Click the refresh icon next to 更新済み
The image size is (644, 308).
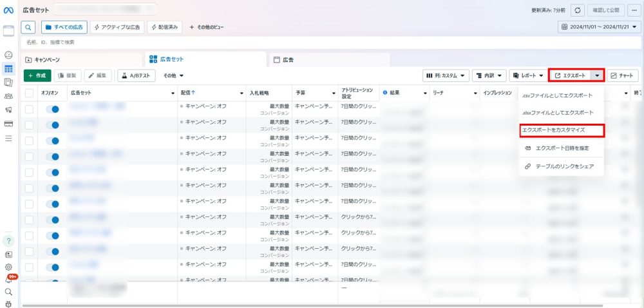coord(578,10)
